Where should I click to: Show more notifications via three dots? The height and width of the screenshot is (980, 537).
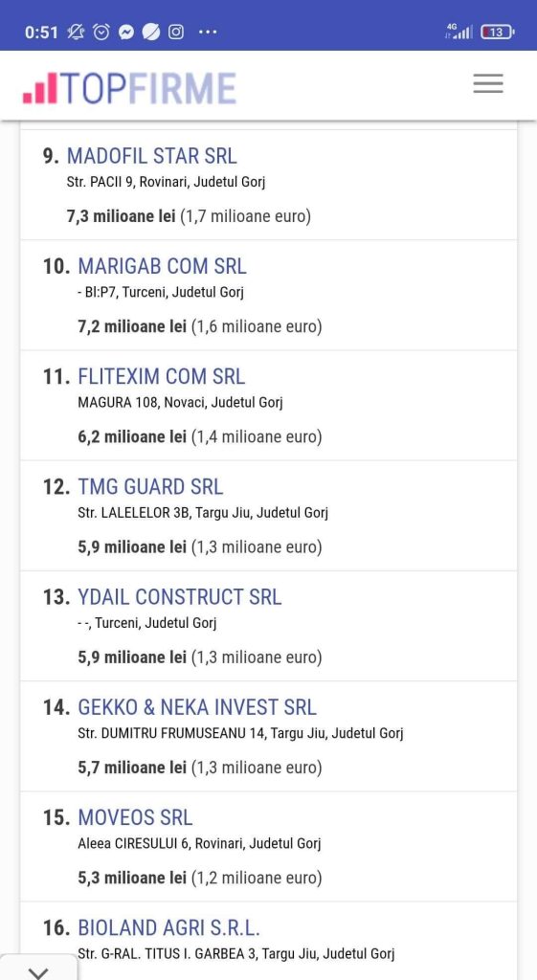click(x=208, y=32)
